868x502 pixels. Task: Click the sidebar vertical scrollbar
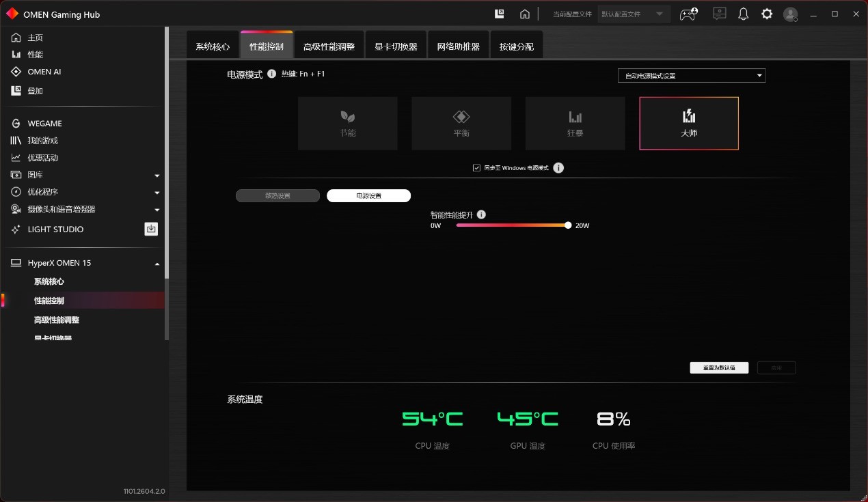click(167, 154)
